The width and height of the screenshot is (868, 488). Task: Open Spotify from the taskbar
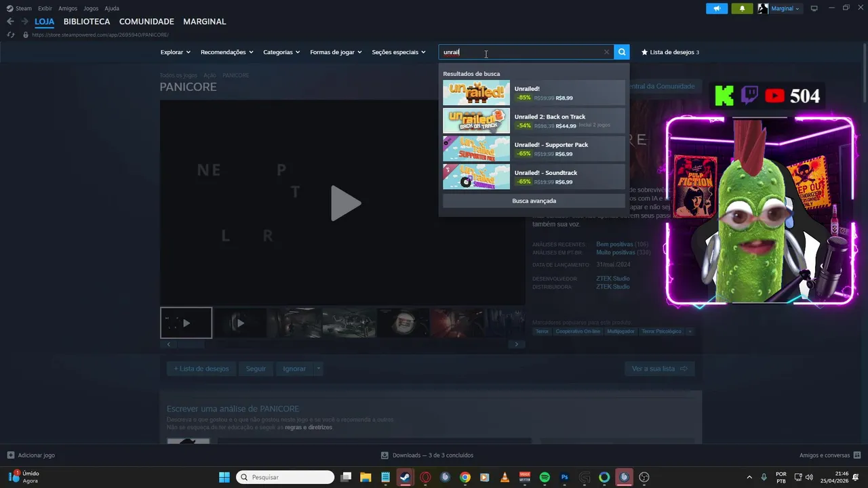(x=545, y=477)
